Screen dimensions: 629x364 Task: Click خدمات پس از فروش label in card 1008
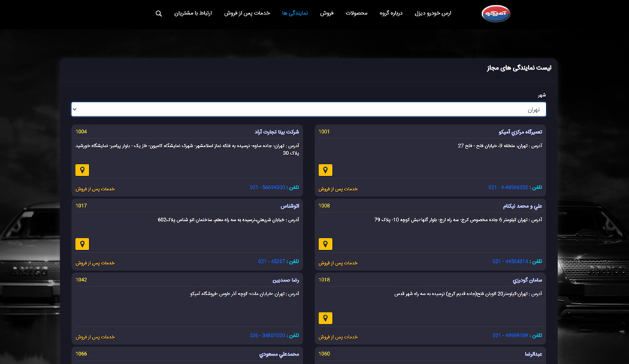coord(338,263)
